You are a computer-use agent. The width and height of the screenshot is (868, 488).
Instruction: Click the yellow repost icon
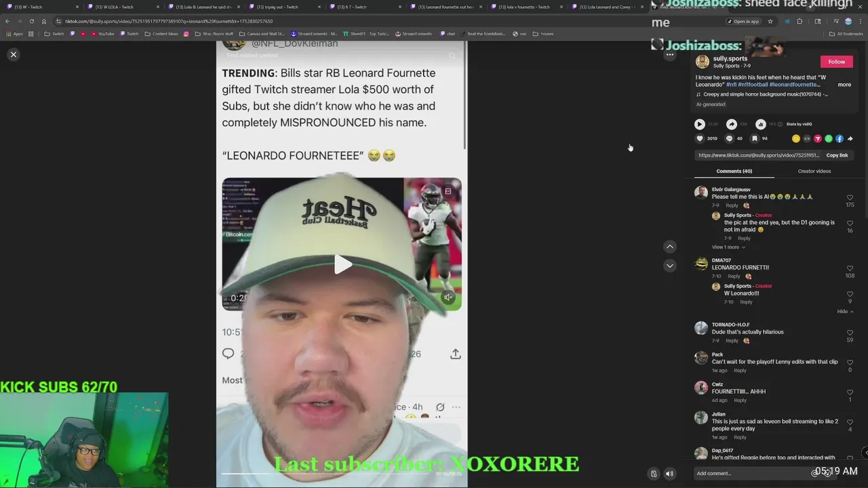point(796,138)
